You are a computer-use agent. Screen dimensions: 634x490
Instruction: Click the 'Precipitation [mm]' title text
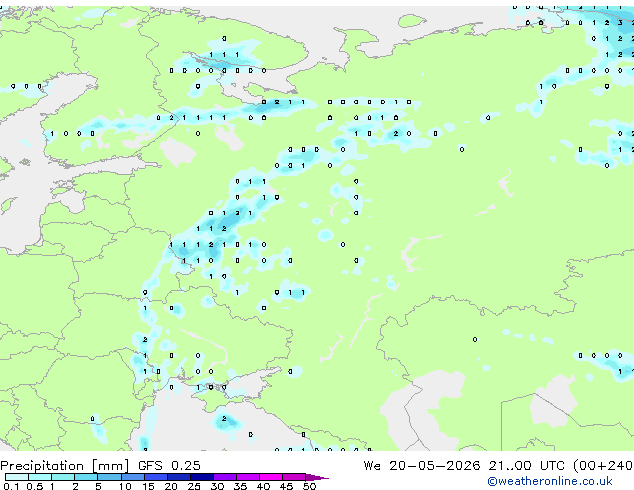65,466
